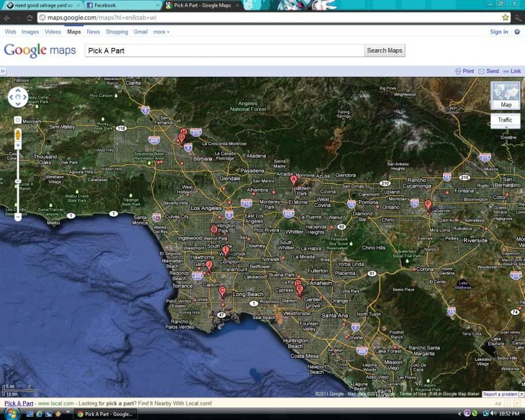The width and height of the screenshot is (525, 420).
Task: Open the 'more' dropdown in Google bar
Action: pyautogui.click(x=161, y=31)
